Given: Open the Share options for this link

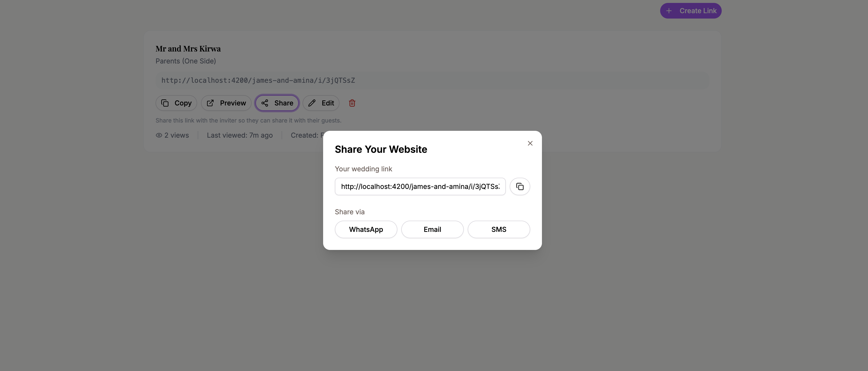Looking at the screenshot, I should click(277, 103).
